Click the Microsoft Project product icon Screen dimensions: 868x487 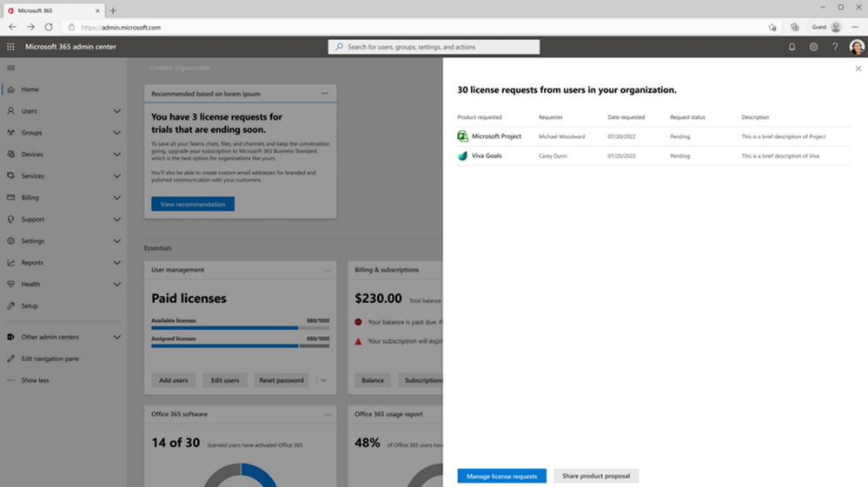[463, 136]
